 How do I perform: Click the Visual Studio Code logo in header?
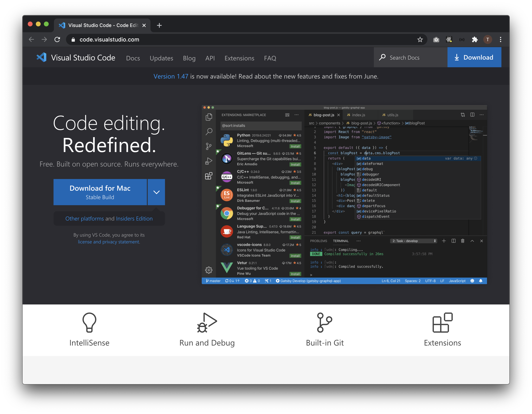[x=41, y=58]
